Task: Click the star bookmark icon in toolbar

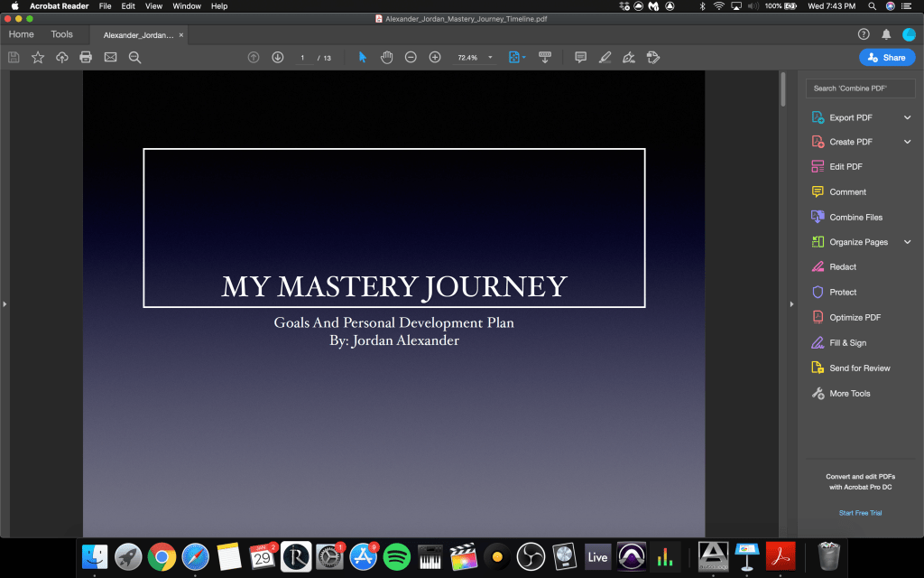Action: [x=38, y=57]
